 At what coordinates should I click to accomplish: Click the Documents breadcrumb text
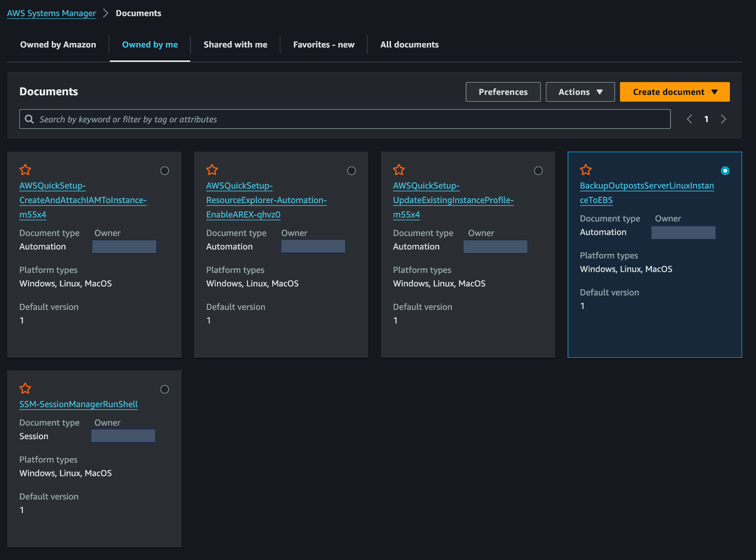point(139,13)
